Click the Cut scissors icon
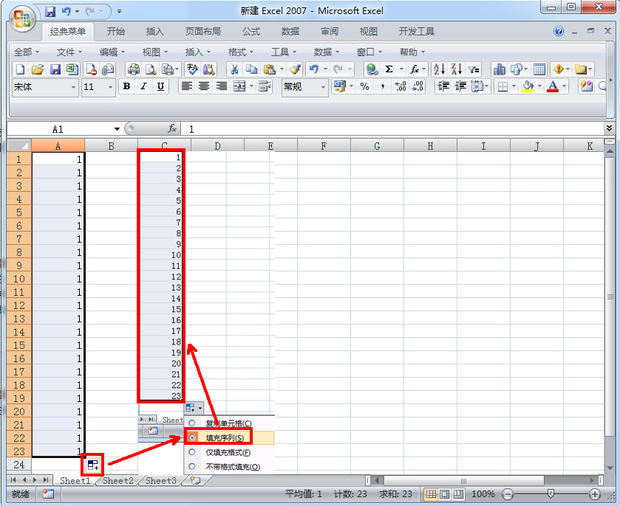620x506 pixels. [x=234, y=70]
